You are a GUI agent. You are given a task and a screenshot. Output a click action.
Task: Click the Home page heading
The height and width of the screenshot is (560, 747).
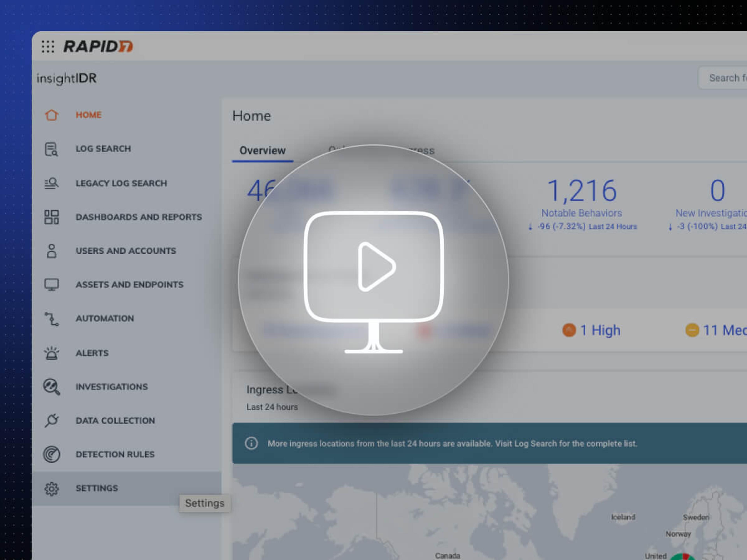pyautogui.click(x=252, y=116)
